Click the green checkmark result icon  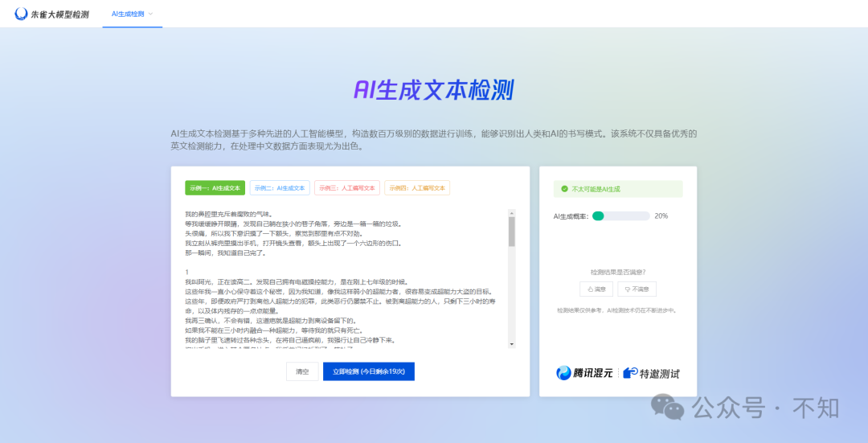click(x=564, y=189)
